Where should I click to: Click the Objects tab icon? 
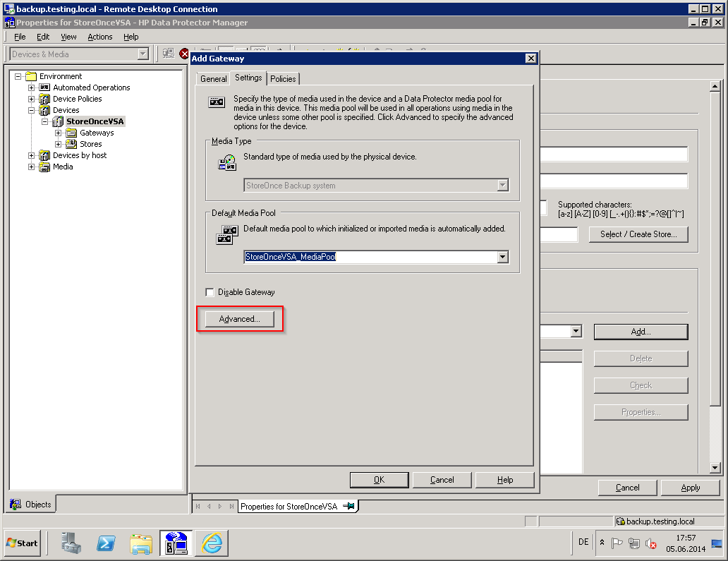[16, 505]
